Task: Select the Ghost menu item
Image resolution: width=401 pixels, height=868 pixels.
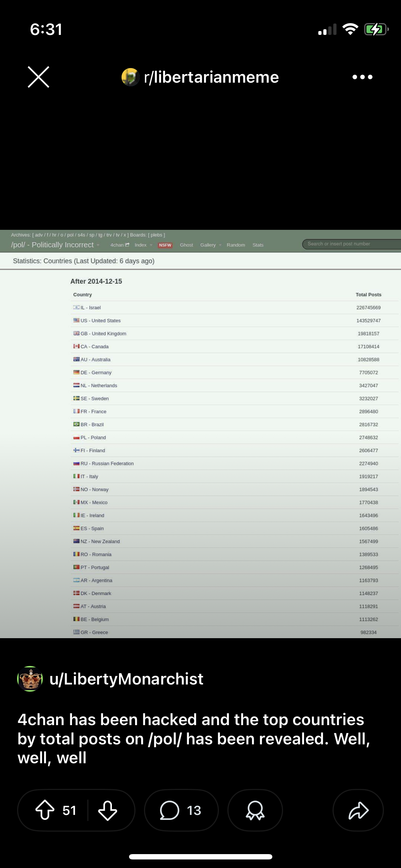Action: coord(186,245)
